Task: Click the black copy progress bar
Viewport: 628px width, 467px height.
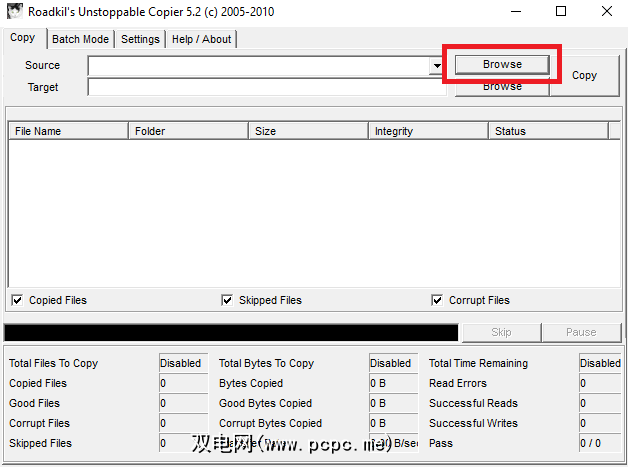Action: 231,332
